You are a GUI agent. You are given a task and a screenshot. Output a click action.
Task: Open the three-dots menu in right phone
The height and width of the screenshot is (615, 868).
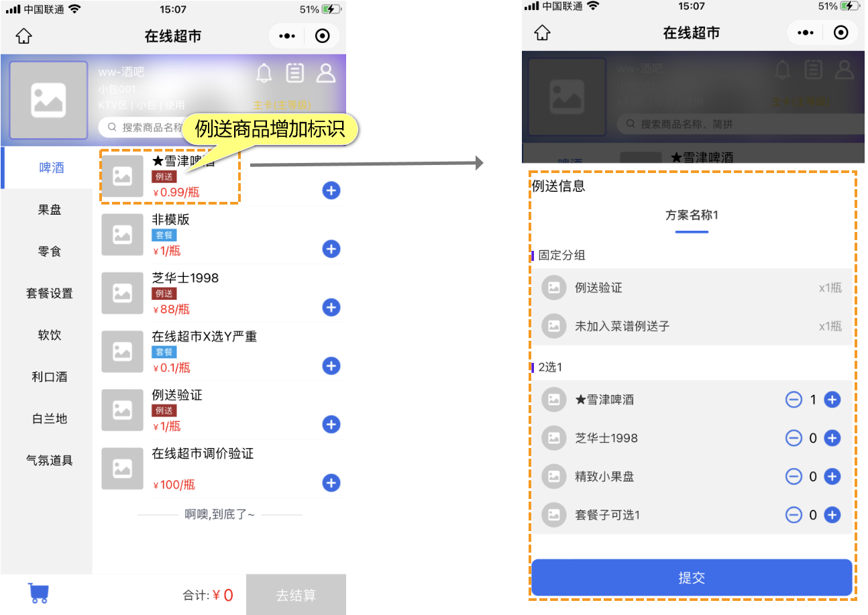pos(806,33)
